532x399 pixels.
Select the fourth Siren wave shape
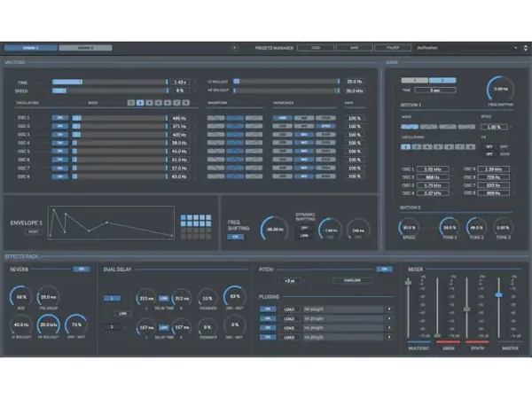pyautogui.click(x=466, y=127)
